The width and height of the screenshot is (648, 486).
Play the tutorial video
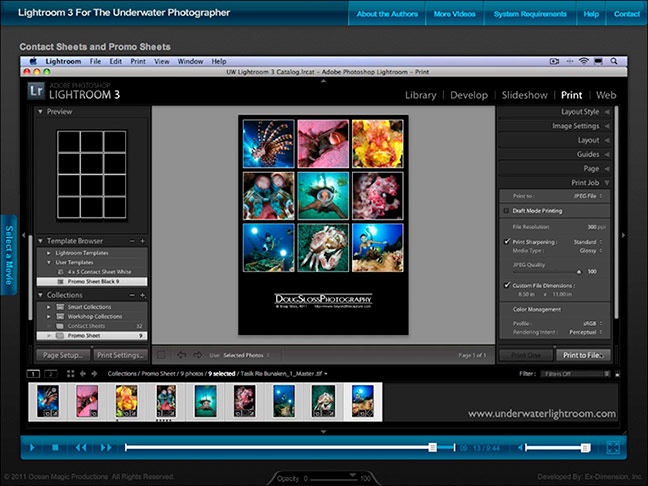(32, 447)
